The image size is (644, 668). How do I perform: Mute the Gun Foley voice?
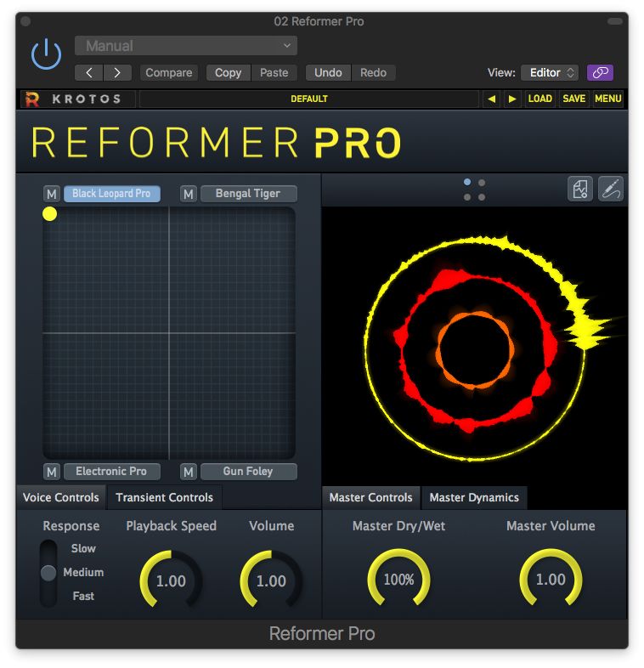[x=189, y=472]
